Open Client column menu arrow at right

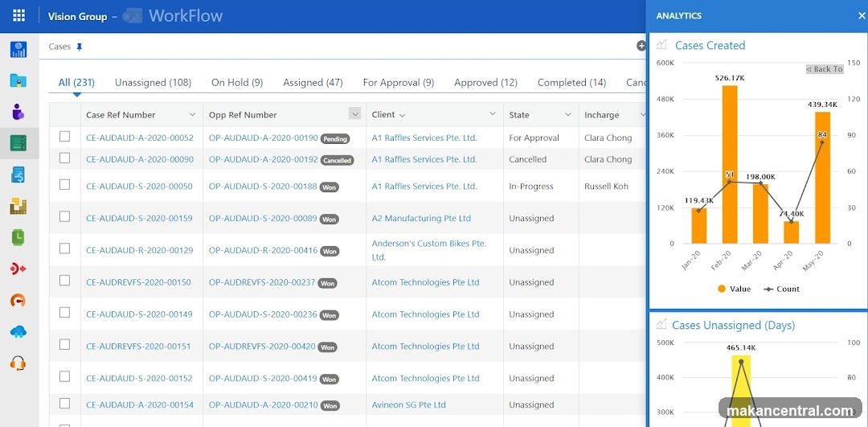click(493, 114)
